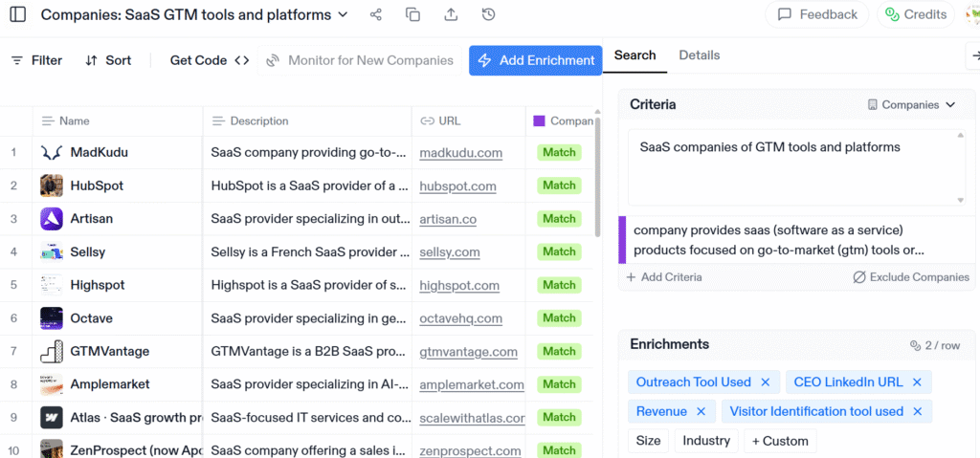
Task: Remove the CEO LinkedIn URL enrichment
Action: [x=916, y=382]
